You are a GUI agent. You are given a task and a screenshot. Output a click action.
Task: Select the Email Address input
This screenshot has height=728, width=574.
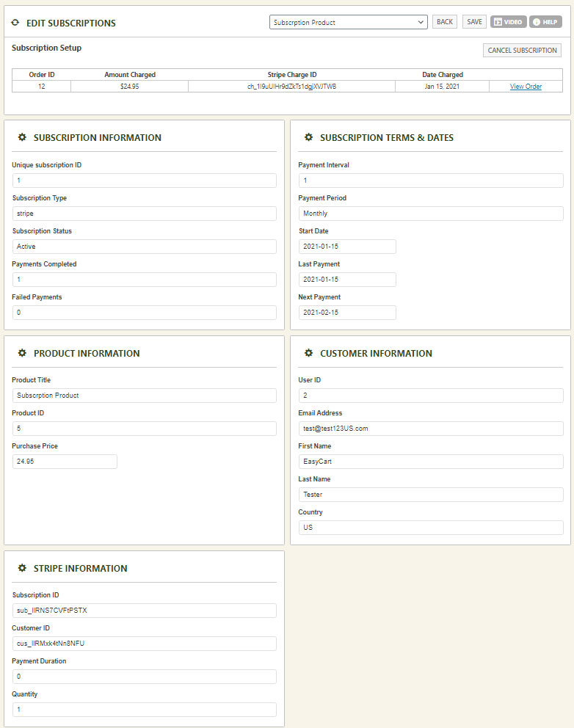(430, 429)
